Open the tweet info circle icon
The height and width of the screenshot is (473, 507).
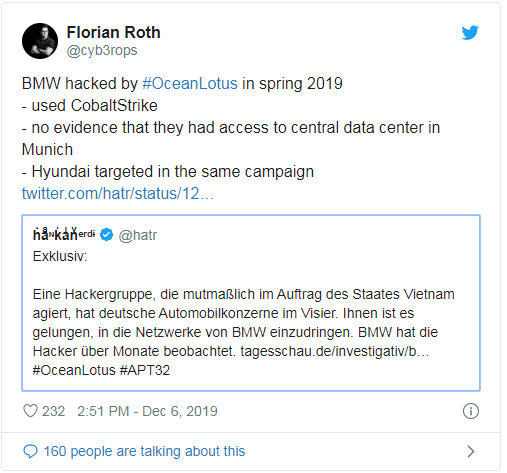(471, 411)
